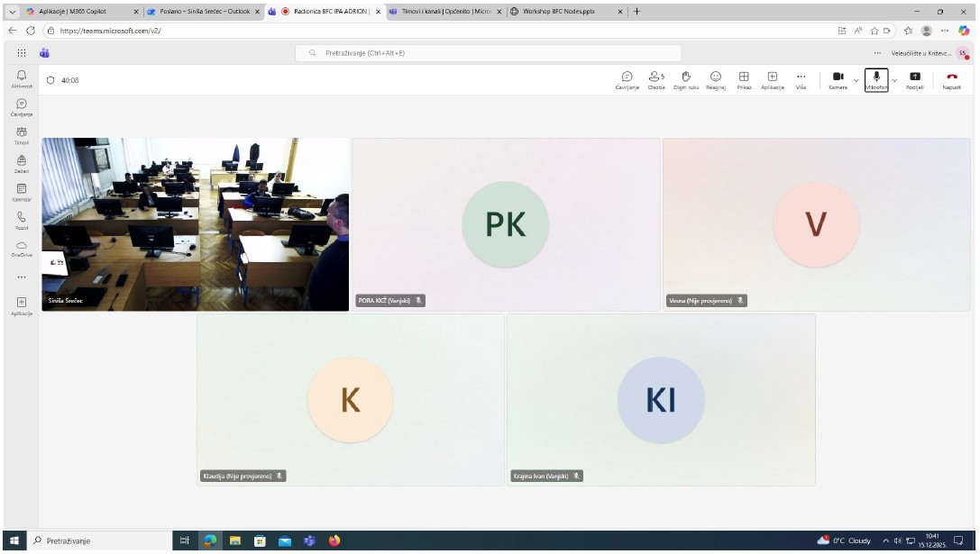Click the Pretraživanje search box in Teams
The height and width of the screenshot is (554, 980).
click(x=489, y=53)
